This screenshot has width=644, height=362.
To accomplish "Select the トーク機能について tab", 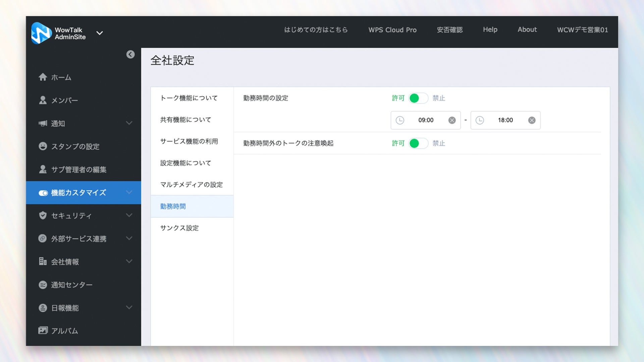I will pyautogui.click(x=189, y=98).
